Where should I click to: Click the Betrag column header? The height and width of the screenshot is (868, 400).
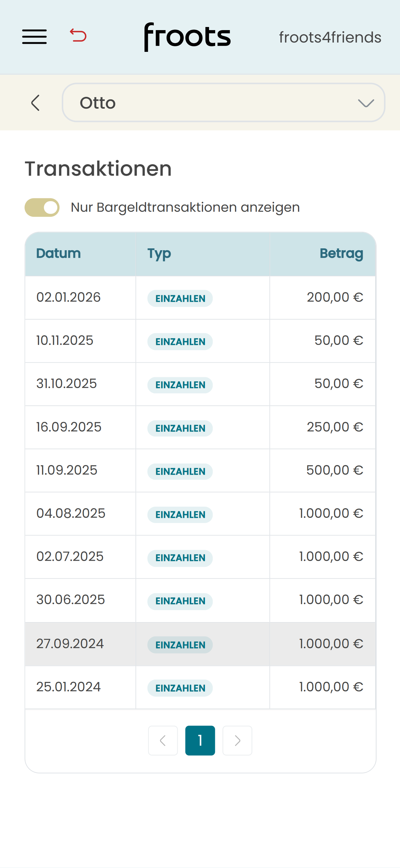341,253
